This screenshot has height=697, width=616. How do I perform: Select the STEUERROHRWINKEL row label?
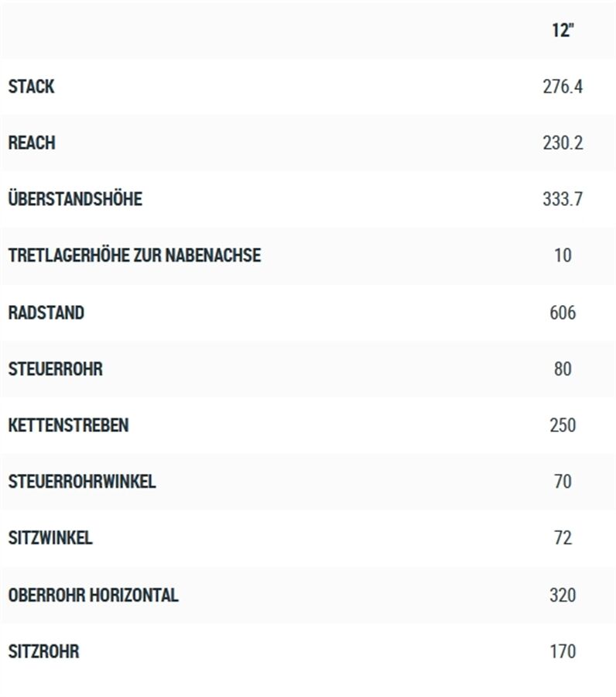(82, 482)
